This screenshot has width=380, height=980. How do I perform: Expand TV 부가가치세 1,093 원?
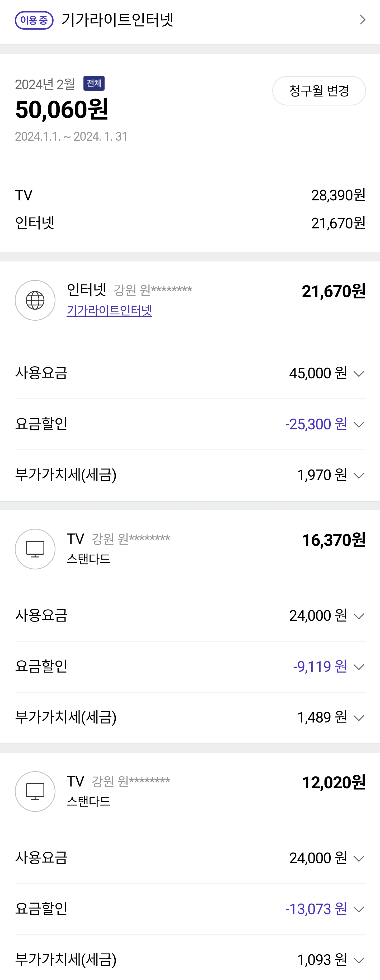pyautogui.click(x=359, y=960)
